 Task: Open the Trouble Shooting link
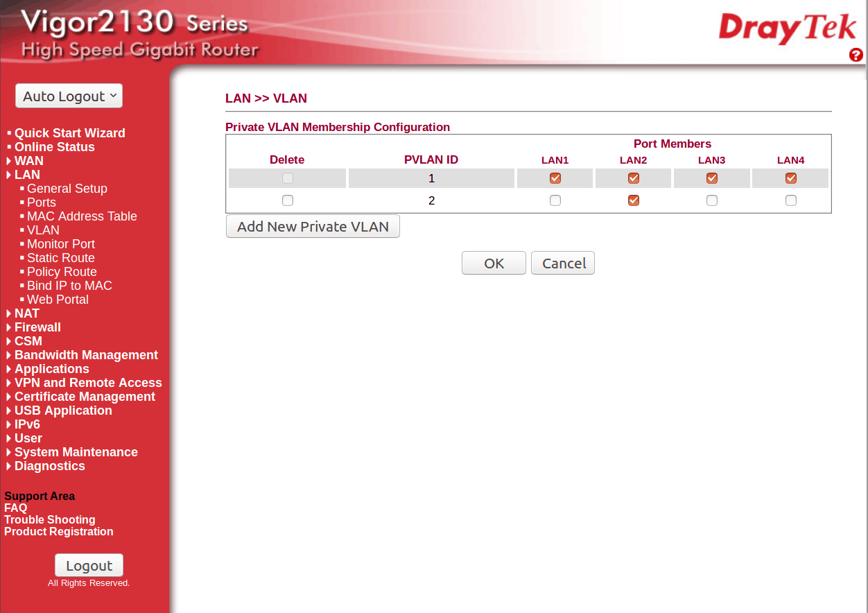click(x=50, y=520)
